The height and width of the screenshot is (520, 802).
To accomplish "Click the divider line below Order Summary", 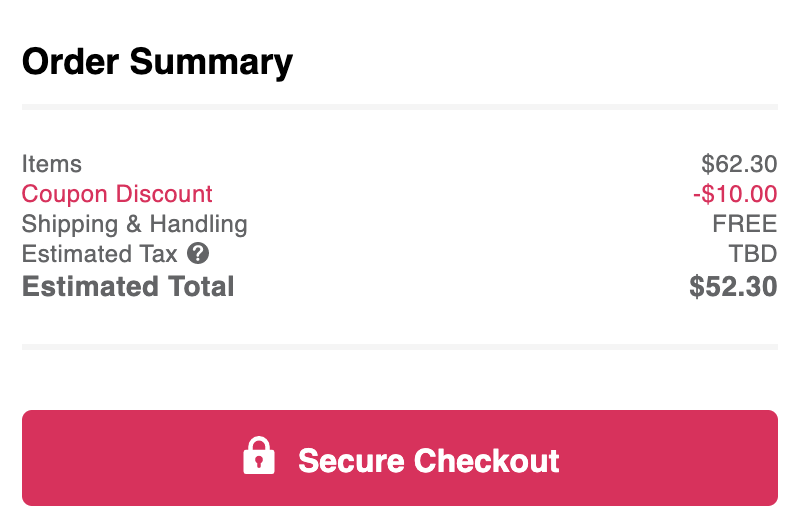I will (400, 107).
